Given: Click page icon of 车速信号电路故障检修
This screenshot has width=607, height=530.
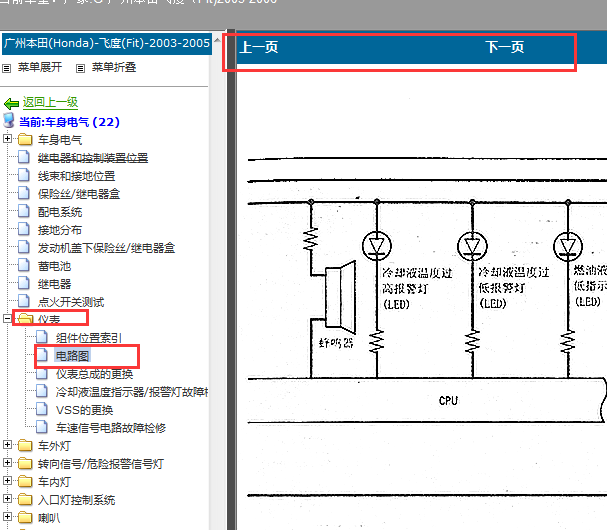Looking at the screenshot, I should 42,427.
